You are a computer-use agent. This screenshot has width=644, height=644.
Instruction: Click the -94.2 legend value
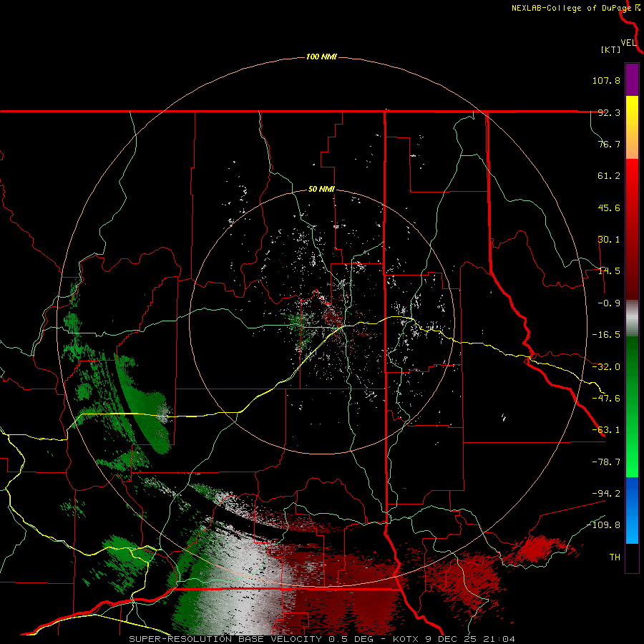click(x=606, y=494)
